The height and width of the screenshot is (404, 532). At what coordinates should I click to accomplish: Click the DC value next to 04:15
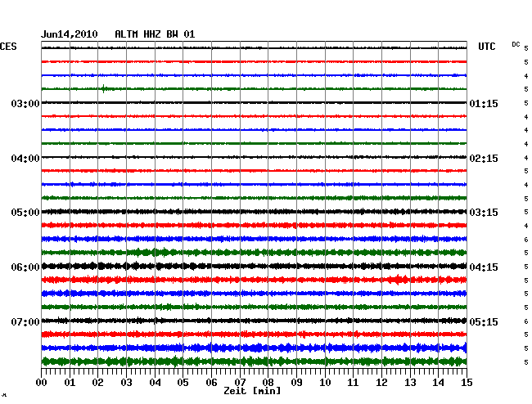526,267
